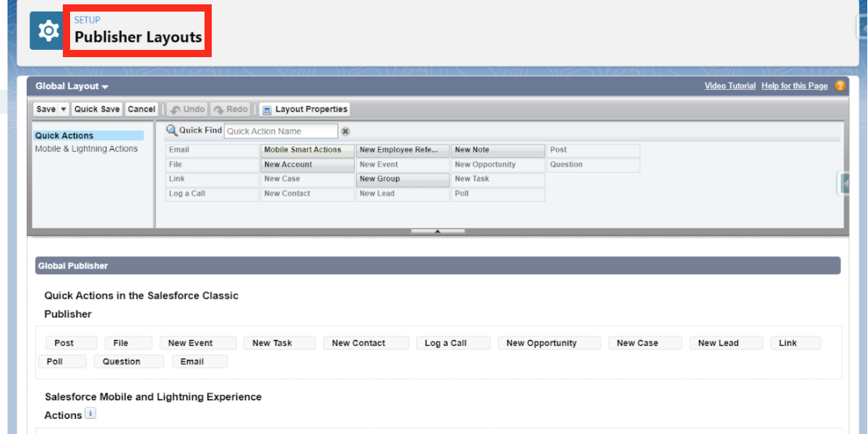Image resolution: width=868 pixels, height=434 pixels.
Task: Select Email in the palette
Action: pyautogui.click(x=212, y=150)
